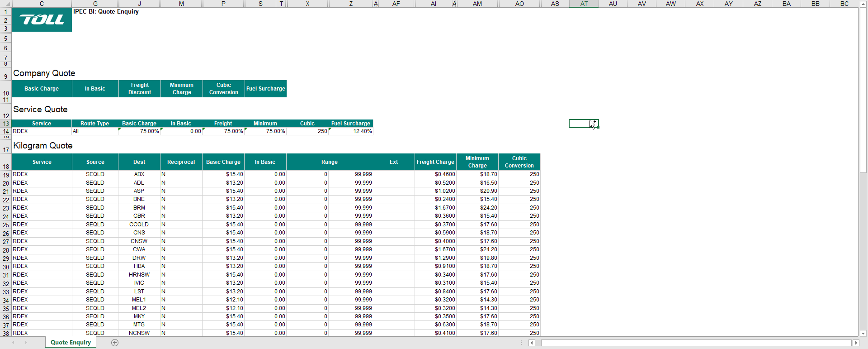Select the Dest cell HRNSW
Image resolution: width=868 pixels, height=349 pixels.
(x=139, y=275)
